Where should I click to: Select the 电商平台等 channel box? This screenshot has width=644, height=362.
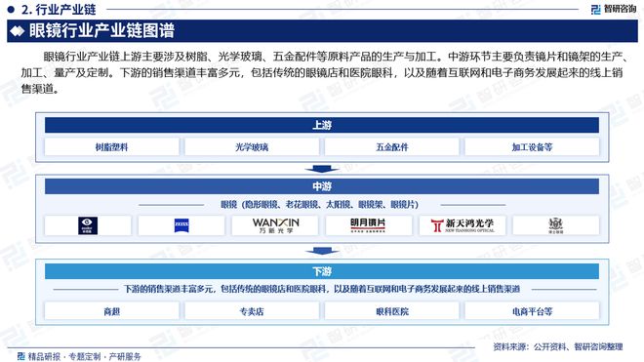point(532,311)
